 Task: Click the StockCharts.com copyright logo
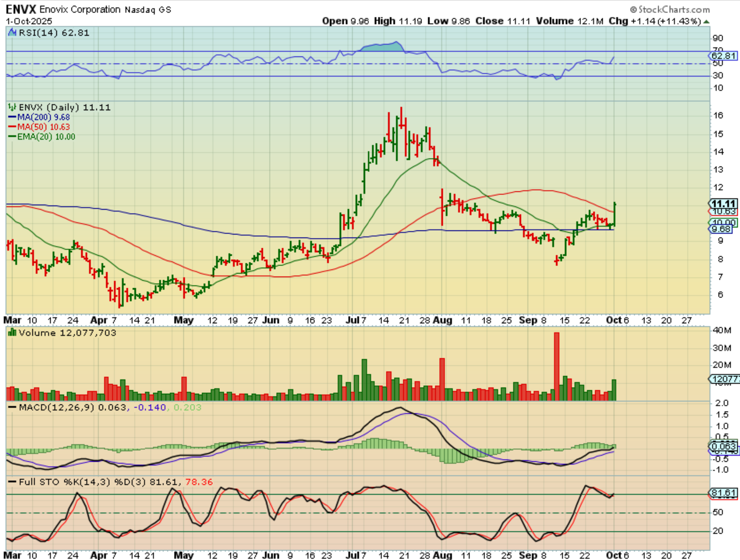pos(669,9)
